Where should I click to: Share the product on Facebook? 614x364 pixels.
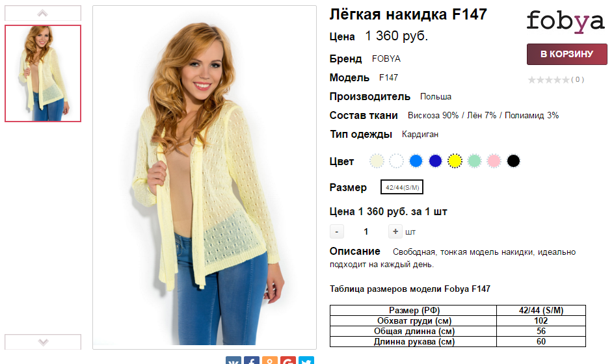(252, 360)
